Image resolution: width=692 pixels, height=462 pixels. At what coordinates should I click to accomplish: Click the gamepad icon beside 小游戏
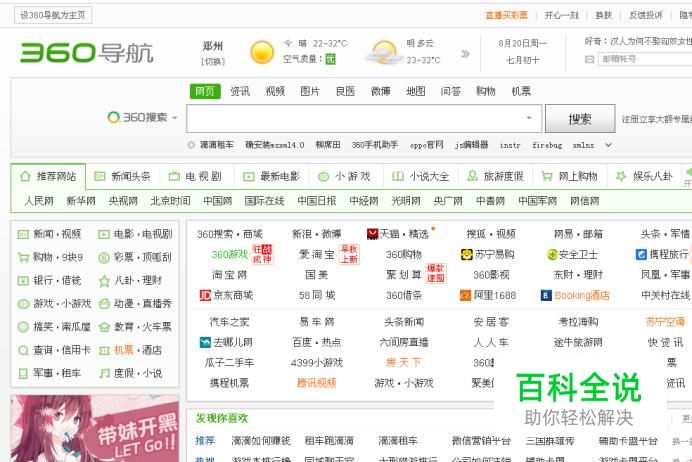323,177
